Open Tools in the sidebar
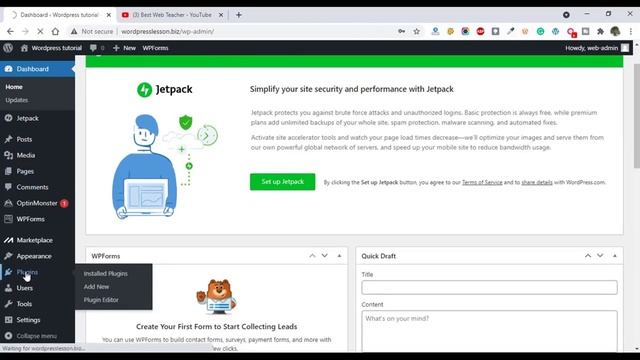The width and height of the screenshot is (640, 360). pyautogui.click(x=37, y=304)
